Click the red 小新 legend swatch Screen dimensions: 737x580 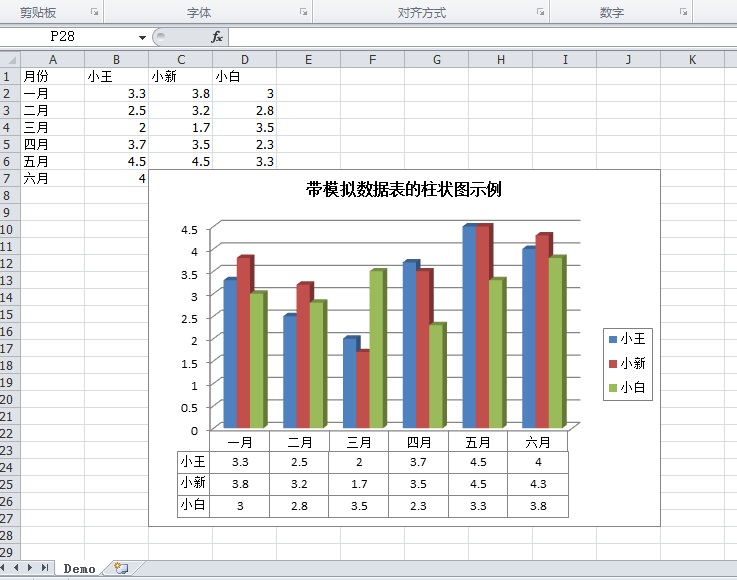tap(613, 363)
